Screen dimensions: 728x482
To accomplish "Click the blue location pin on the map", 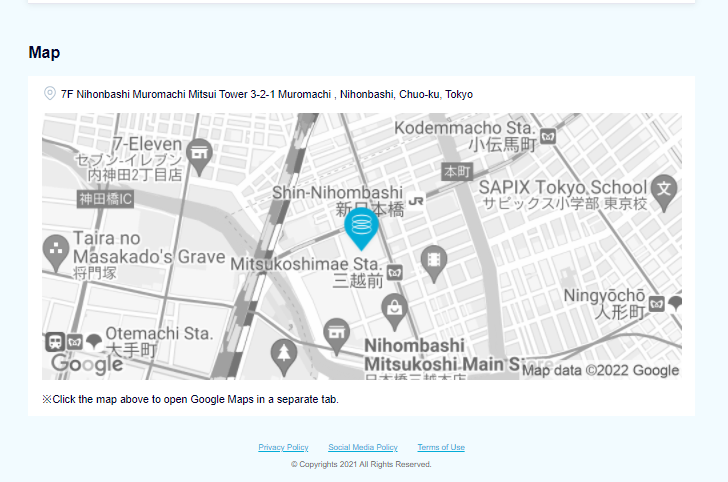I will click(x=361, y=229).
